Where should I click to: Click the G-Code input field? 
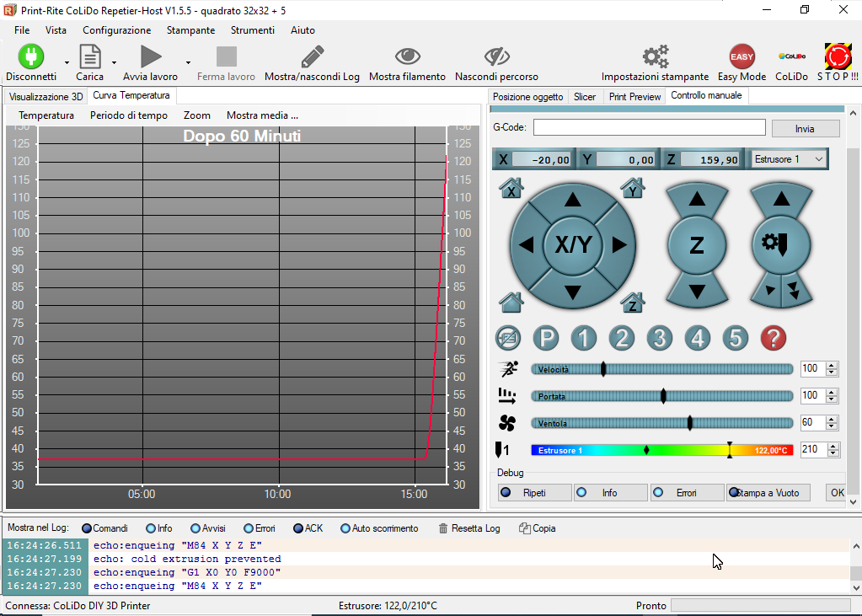coord(649,128)
